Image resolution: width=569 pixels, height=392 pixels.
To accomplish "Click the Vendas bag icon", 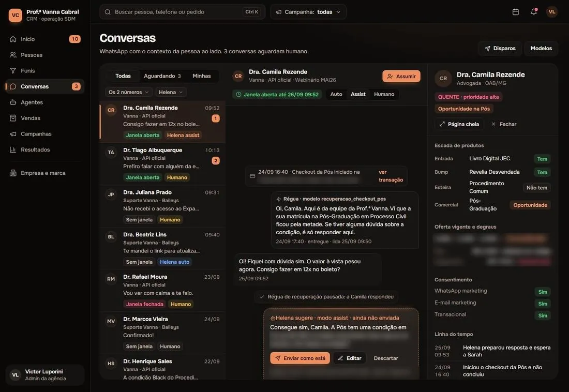I will pyautogui.click(x=13, y=118).
